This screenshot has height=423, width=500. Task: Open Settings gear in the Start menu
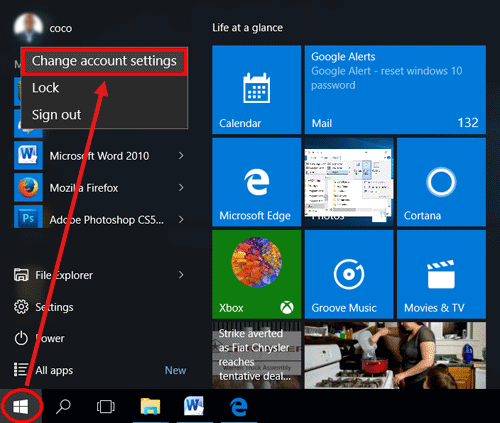(21, 307)
